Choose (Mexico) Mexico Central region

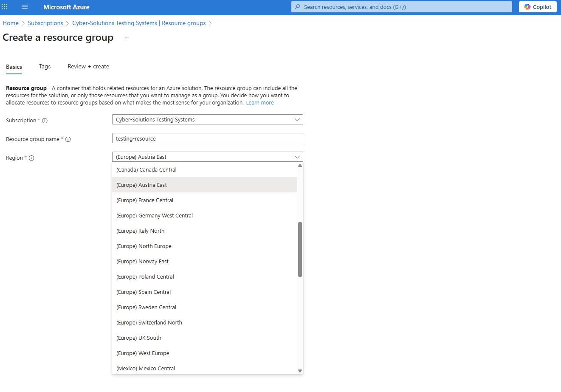[204, 368]
